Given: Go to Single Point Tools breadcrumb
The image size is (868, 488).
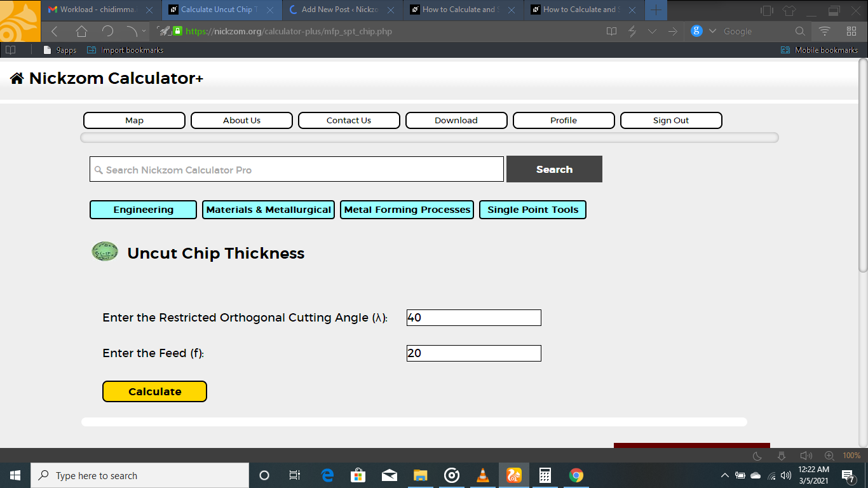Looking at the screenshot, I should (x=533, y=210).
